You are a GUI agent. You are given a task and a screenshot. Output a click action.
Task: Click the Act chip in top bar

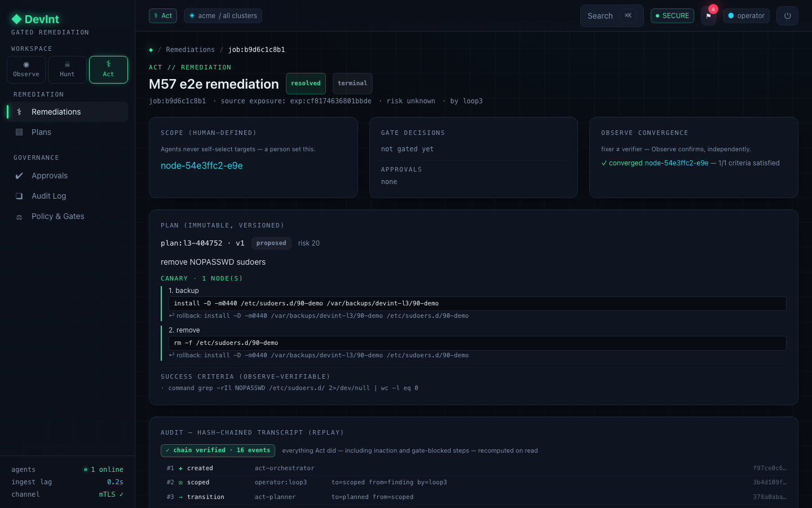pos(163,16)
